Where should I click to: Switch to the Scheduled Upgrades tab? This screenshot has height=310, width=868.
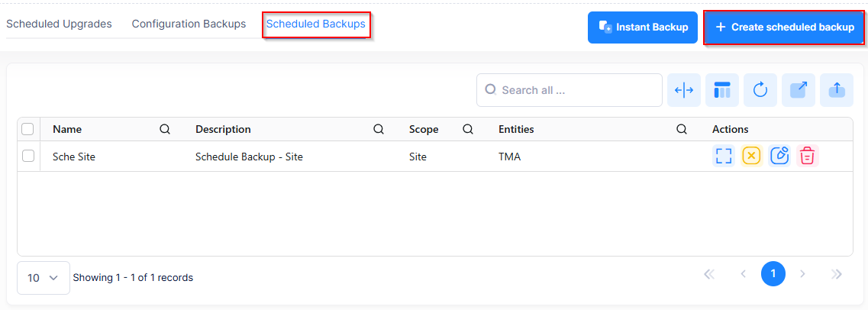[59, 24]
